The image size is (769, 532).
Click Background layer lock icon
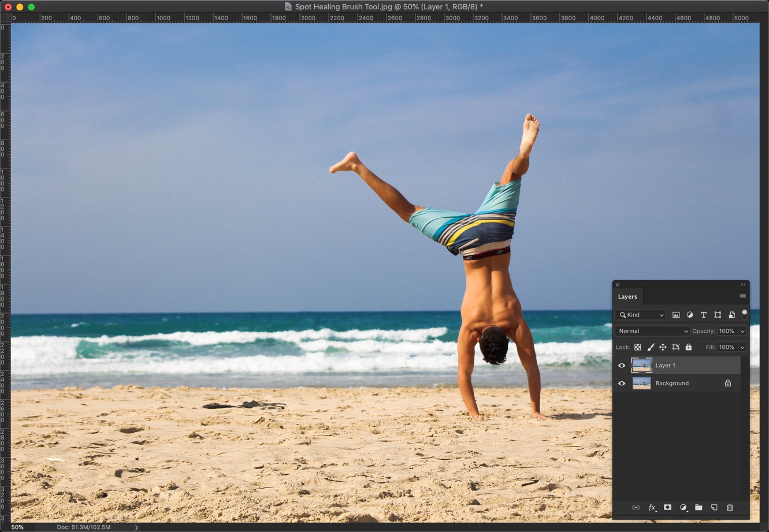coord(727,383)
